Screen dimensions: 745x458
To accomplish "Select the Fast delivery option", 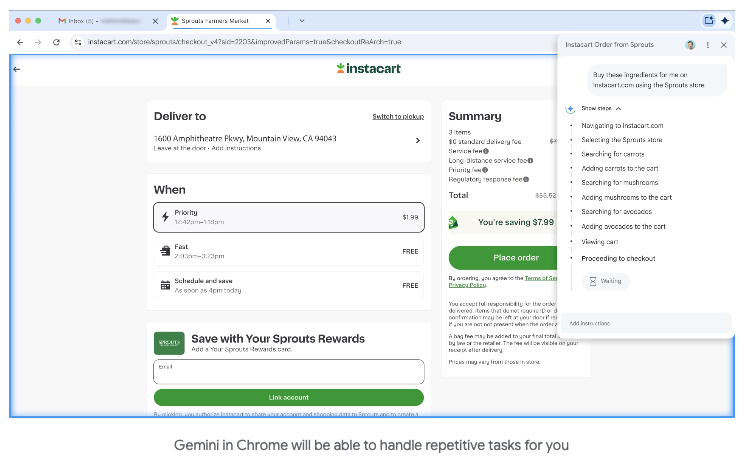I will click(x=288, y=251).
